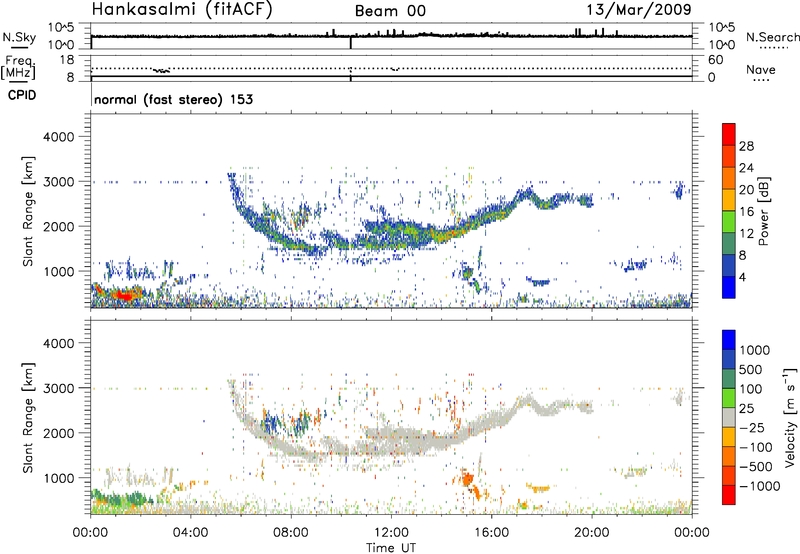Select the N.Sky legend label
The image size is (800, 554).
pyautogui.click(x=19, y=37)
